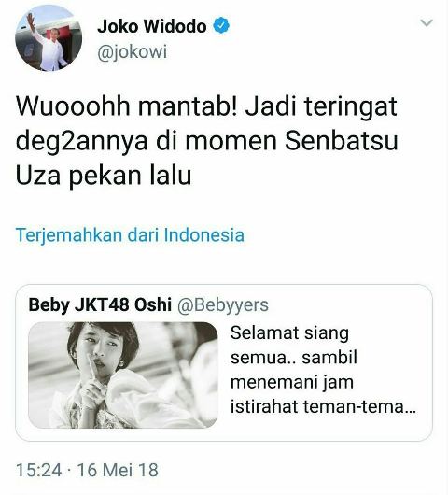
Task: Expand the tweet options chevron
Action: coord(427,22)
